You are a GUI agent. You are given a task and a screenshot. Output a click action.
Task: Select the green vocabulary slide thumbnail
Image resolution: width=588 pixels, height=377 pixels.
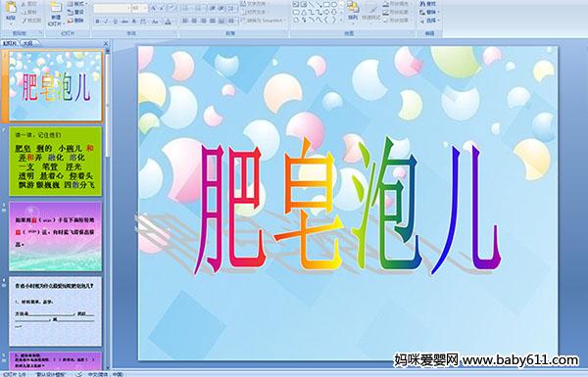56,162
